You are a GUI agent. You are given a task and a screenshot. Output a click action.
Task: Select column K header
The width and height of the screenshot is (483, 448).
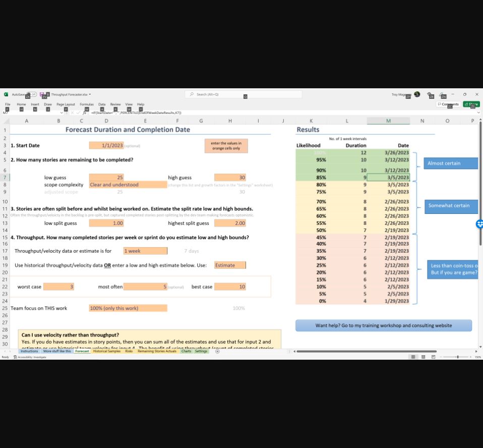coord(311,121)
